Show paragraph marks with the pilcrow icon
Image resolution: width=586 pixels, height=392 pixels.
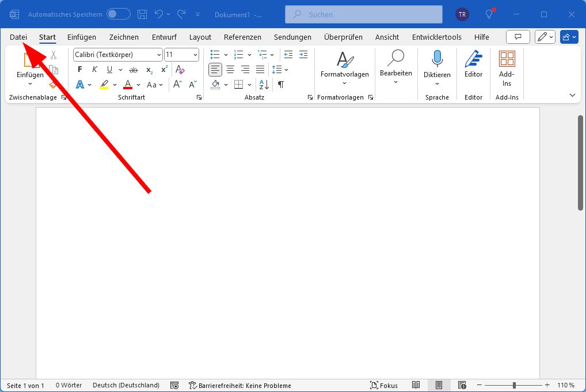[280, 84]
